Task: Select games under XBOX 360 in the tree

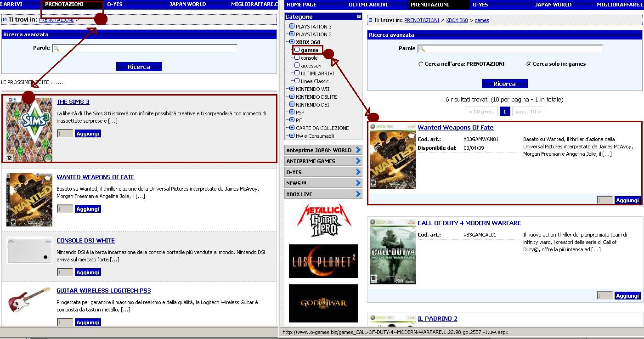Action: (x=310, y=50)
